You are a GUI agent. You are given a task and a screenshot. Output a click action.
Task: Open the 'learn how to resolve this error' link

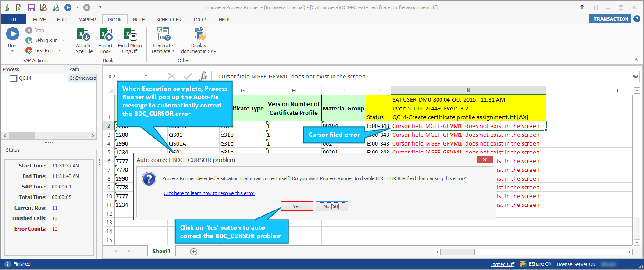coord(209,193)
